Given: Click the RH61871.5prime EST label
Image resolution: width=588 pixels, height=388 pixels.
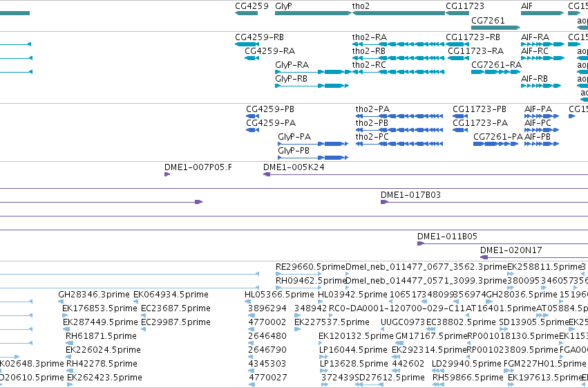Looking at the screenshot, I should click(101, 336).
